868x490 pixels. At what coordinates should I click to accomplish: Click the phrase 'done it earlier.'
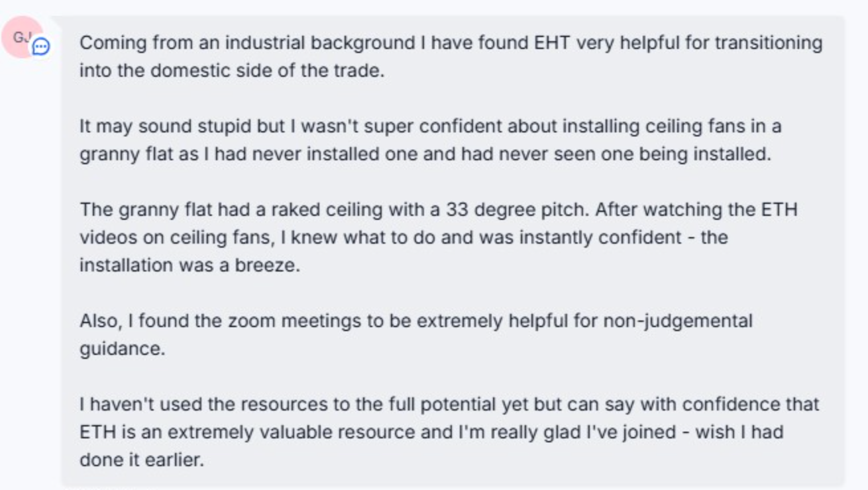click(142, 460)
